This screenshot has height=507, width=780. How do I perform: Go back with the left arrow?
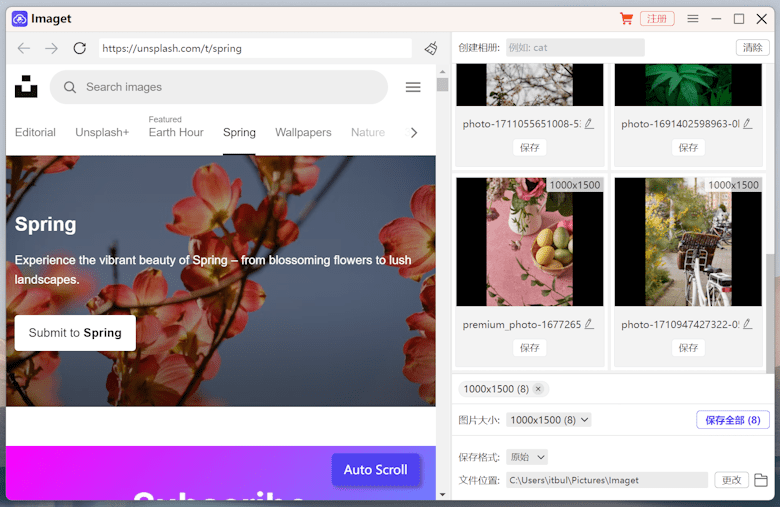click(24, 48)
